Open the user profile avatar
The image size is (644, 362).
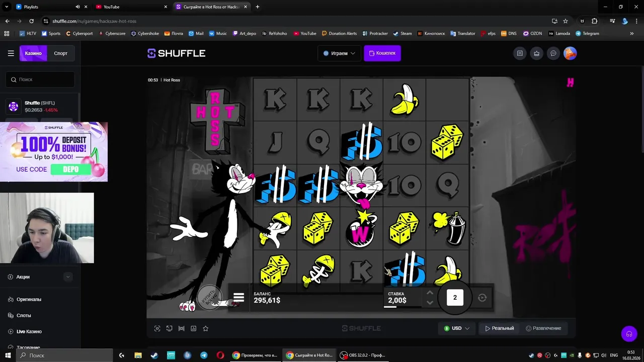570,53
